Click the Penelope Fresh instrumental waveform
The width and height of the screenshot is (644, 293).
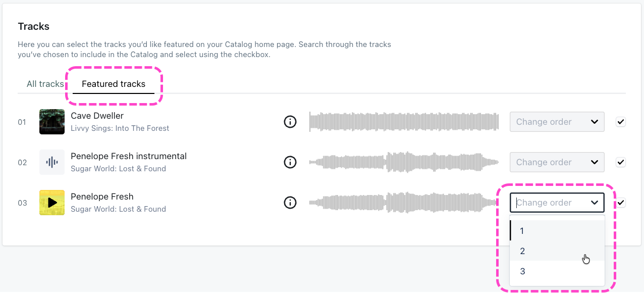click(404, 162)
